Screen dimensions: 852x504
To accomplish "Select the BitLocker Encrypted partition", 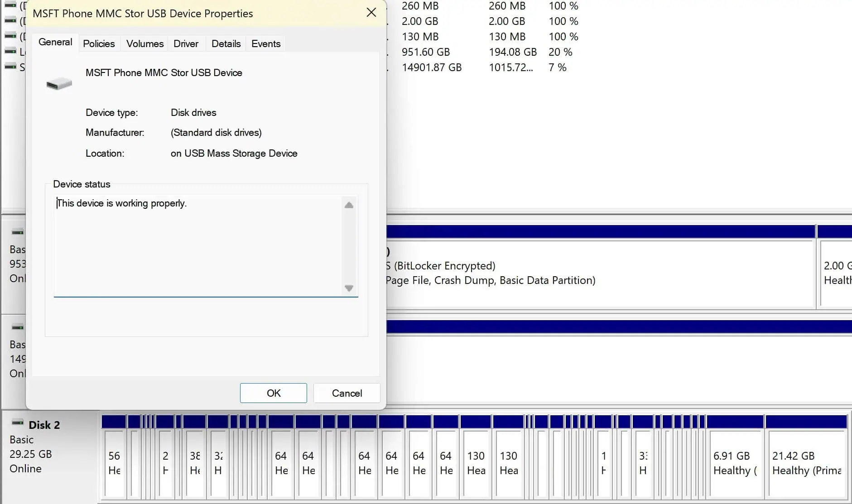I will click(x=598, y=273).
